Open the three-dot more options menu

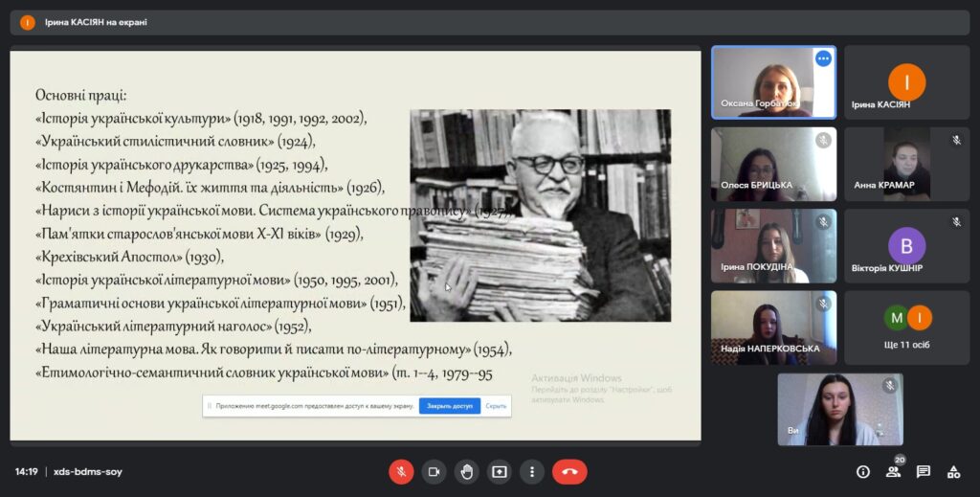531,471
